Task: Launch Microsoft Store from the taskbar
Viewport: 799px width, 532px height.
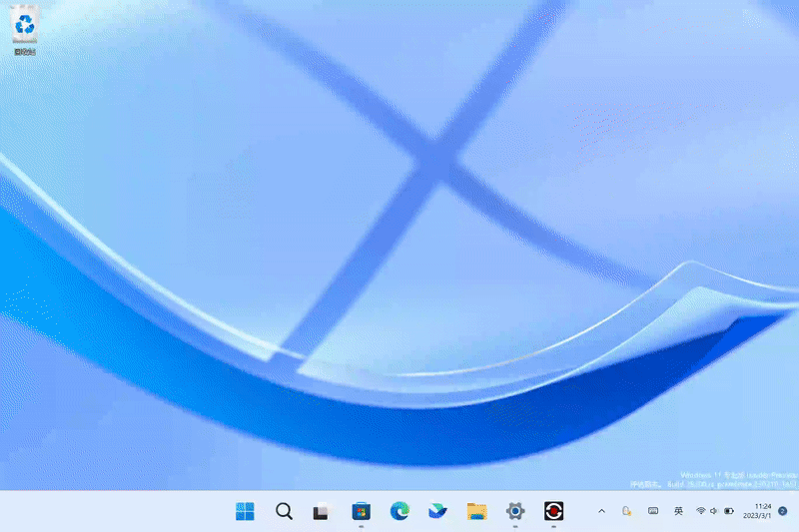Action: point(361,511)
